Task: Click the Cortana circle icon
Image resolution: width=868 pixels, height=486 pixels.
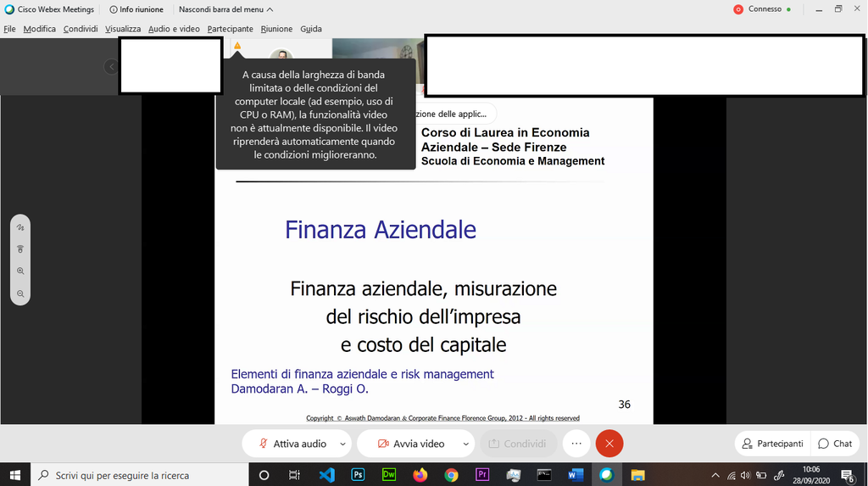Action: [264, 475]
